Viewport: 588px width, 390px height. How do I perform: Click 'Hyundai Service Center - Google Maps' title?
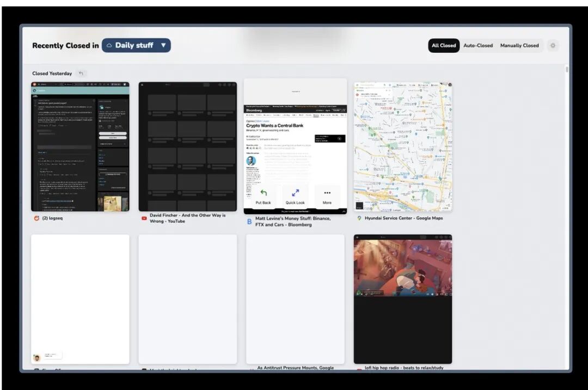(403, 218)
